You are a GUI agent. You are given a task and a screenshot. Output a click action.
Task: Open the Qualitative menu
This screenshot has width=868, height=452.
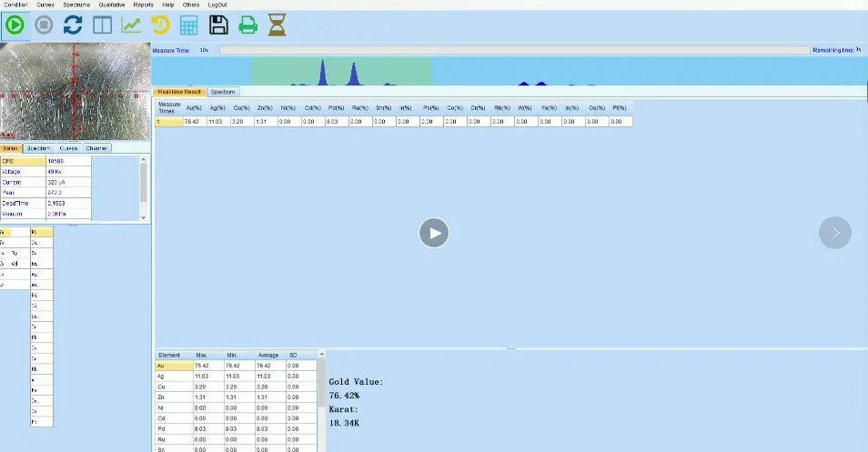(x=112, y=5)
